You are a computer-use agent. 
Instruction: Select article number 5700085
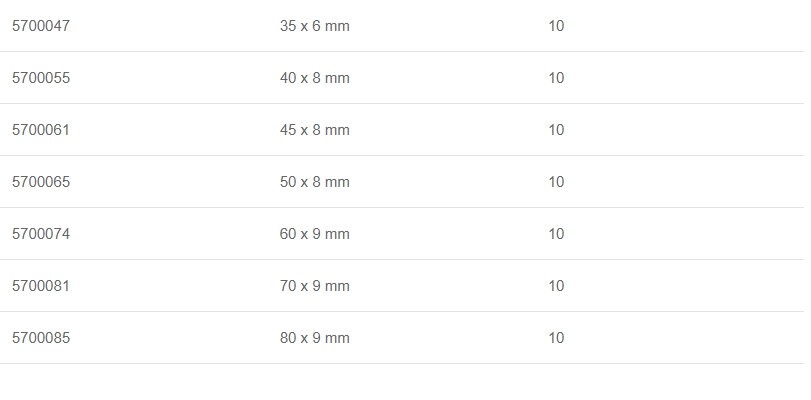41,338
